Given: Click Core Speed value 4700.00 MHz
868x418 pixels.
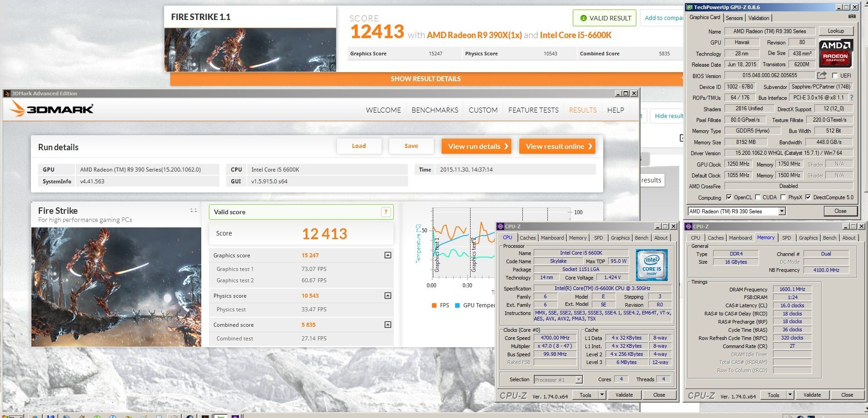Looking at the screenshot, I should point(555,338).
